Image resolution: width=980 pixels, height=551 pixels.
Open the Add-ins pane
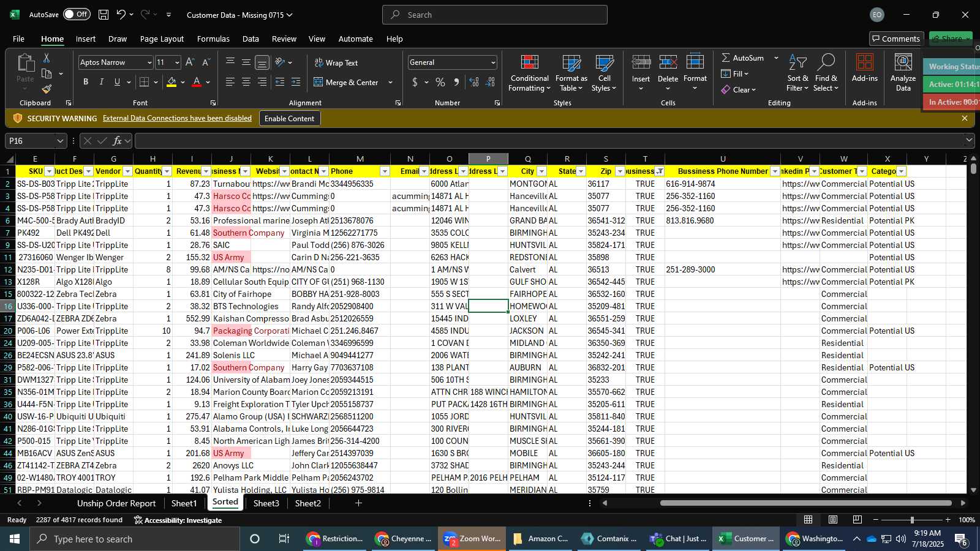tap(864, 69)
